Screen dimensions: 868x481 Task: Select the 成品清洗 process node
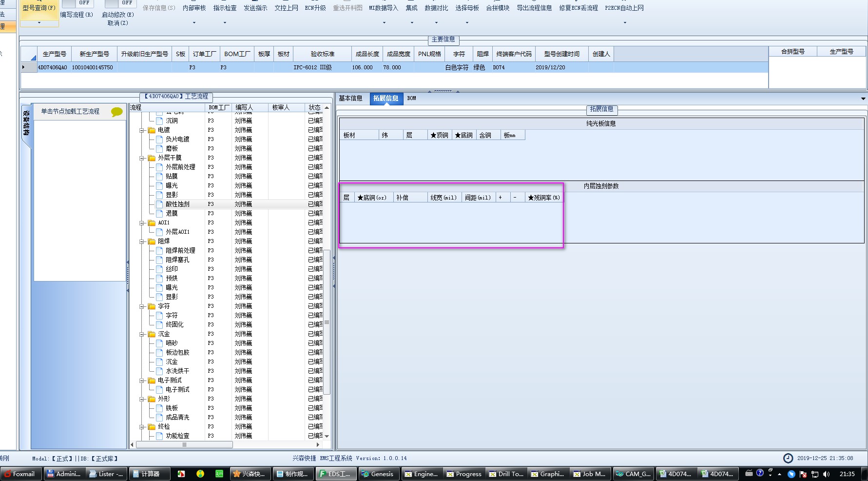tap(177, 417)
